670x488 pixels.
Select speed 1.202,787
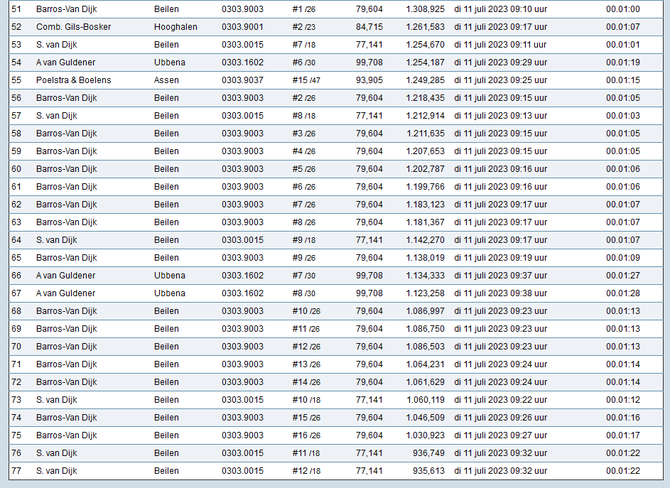coord(425,169)
